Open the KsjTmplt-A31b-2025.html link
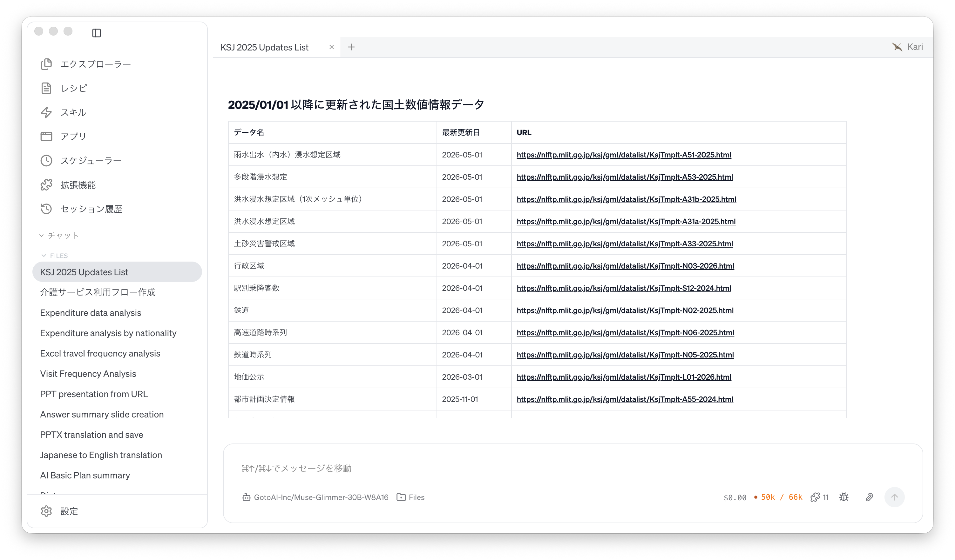The height and width of the screenshot is (560, 955). click(x=627, y=199)
